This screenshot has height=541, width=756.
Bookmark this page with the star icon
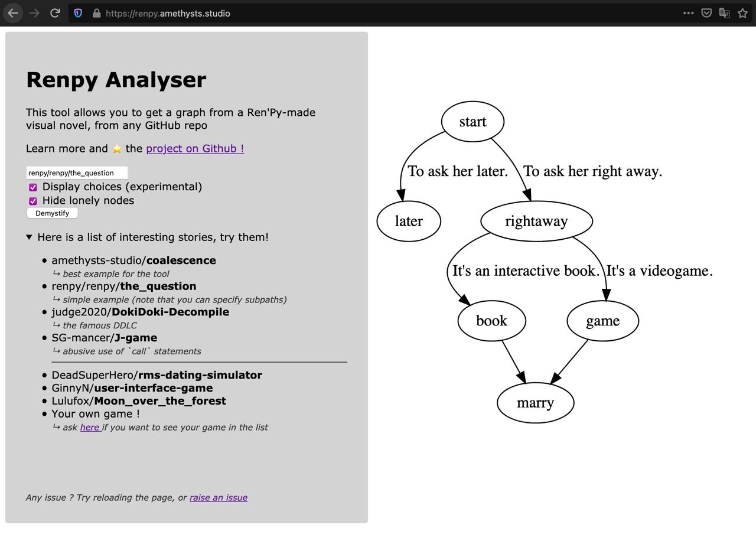tap(743, 13)
